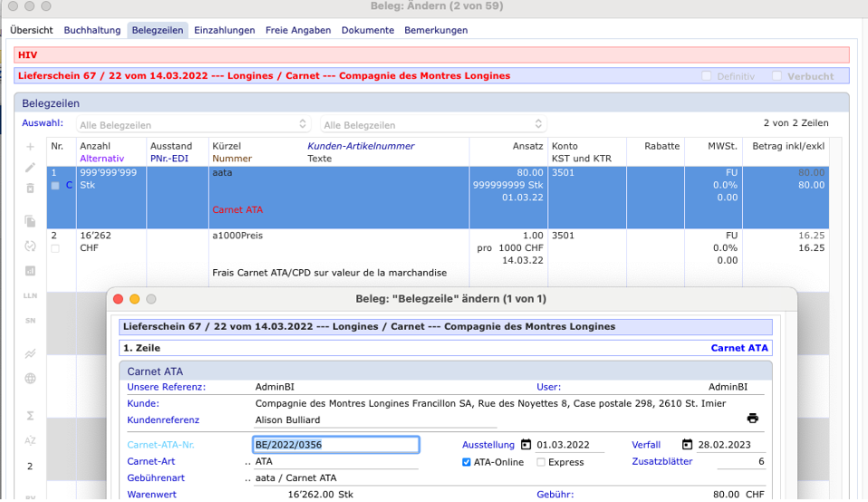Open the Verfall date calendar picker

(687, 445)
